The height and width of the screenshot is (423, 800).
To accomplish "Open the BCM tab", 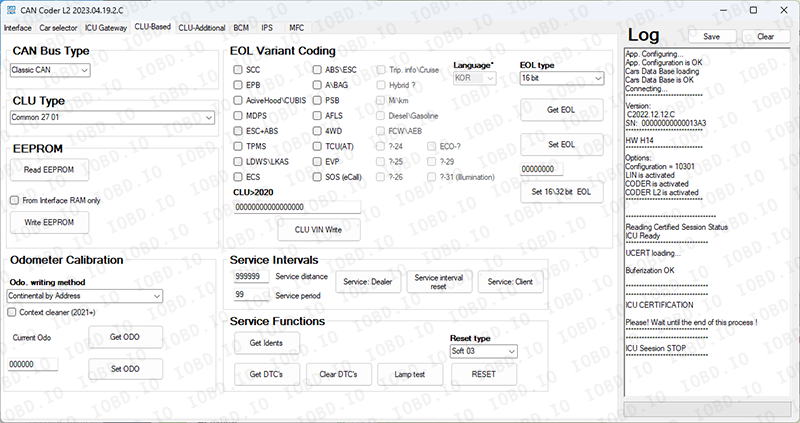I will pos(244,28).
